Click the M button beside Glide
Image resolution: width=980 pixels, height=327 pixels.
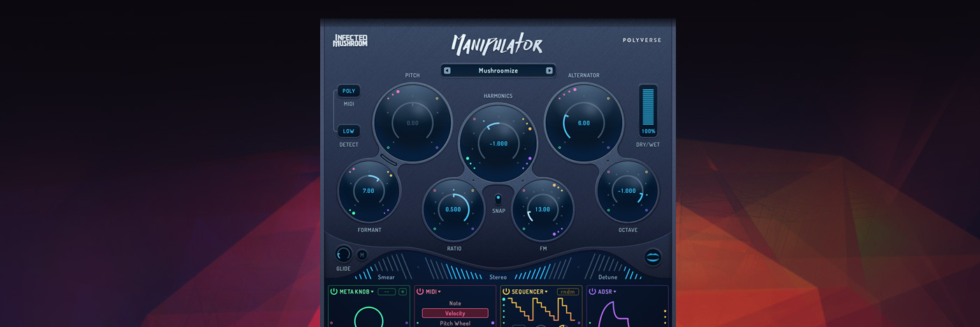(x=362, y=255)
